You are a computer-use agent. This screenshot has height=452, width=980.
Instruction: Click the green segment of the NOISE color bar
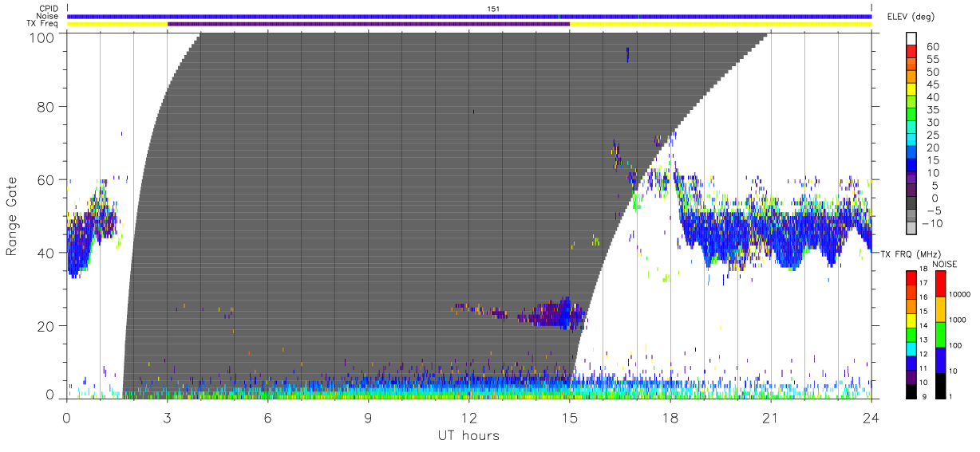click(x=940, y=334)
